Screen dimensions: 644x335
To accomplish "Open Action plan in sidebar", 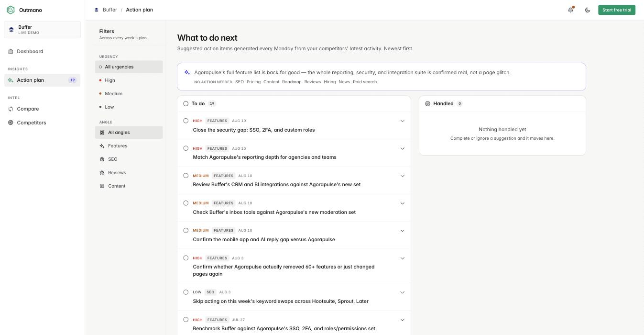I will pyautogui.click(x=43, y=80).
